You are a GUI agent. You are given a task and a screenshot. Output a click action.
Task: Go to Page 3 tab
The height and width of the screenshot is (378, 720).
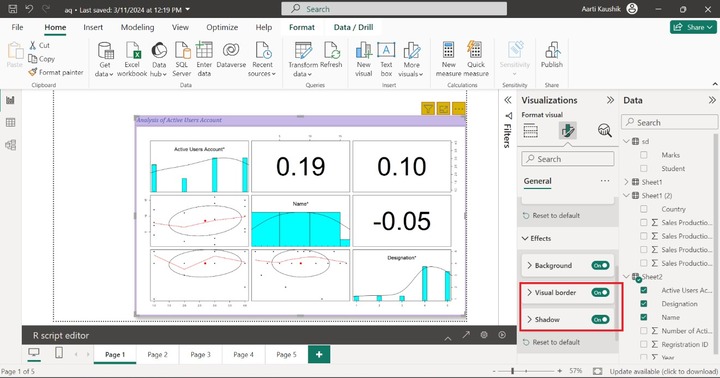click(200, 355)
